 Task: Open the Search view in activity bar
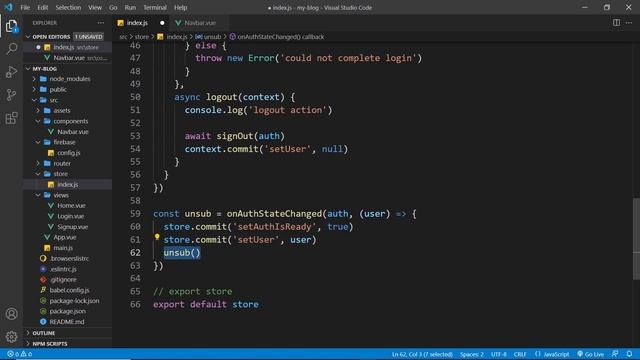[x=11, y=49]
